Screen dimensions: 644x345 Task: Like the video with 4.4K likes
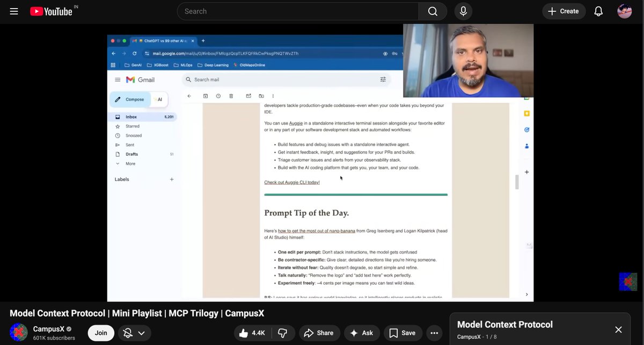[x=252, y=333]
